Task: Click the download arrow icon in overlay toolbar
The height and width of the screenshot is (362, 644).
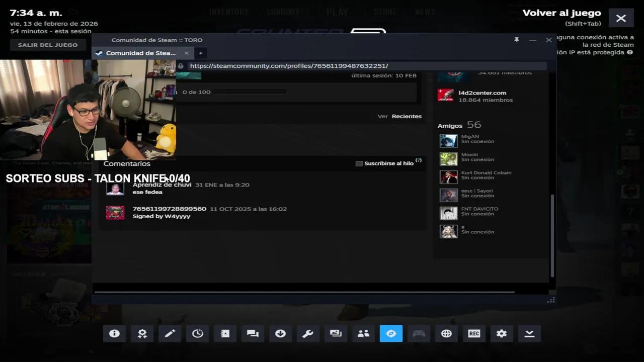Action: (x=281, y=333)
